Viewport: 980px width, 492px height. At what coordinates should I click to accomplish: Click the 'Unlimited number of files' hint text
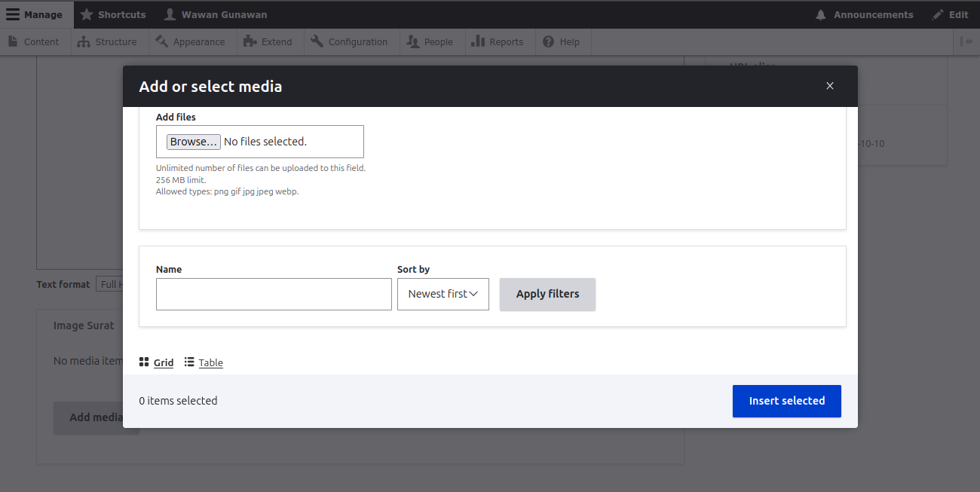pos(261,168)
